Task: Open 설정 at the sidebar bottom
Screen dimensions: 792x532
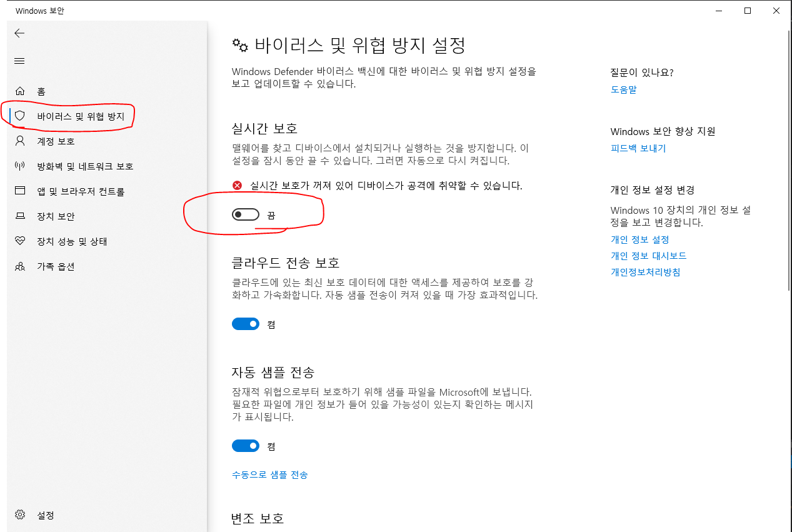Action: (46, 515)
